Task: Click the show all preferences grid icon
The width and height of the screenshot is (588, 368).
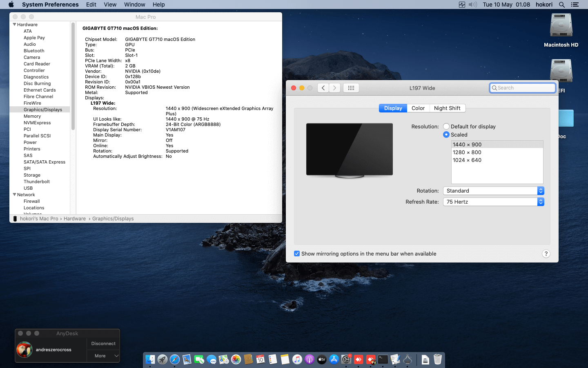Action: tap(351, 88)
